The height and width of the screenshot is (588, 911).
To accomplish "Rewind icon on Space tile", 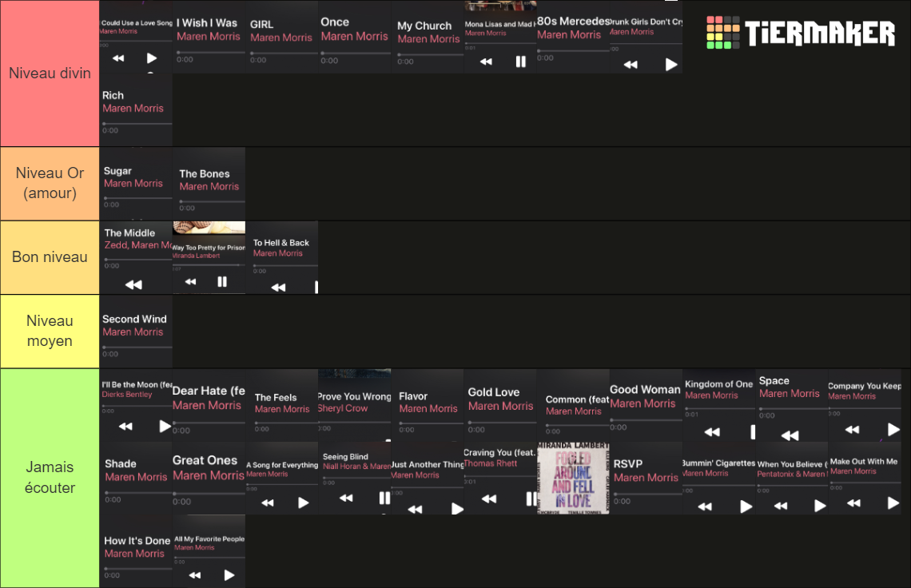I will click(x=790, y=435).
